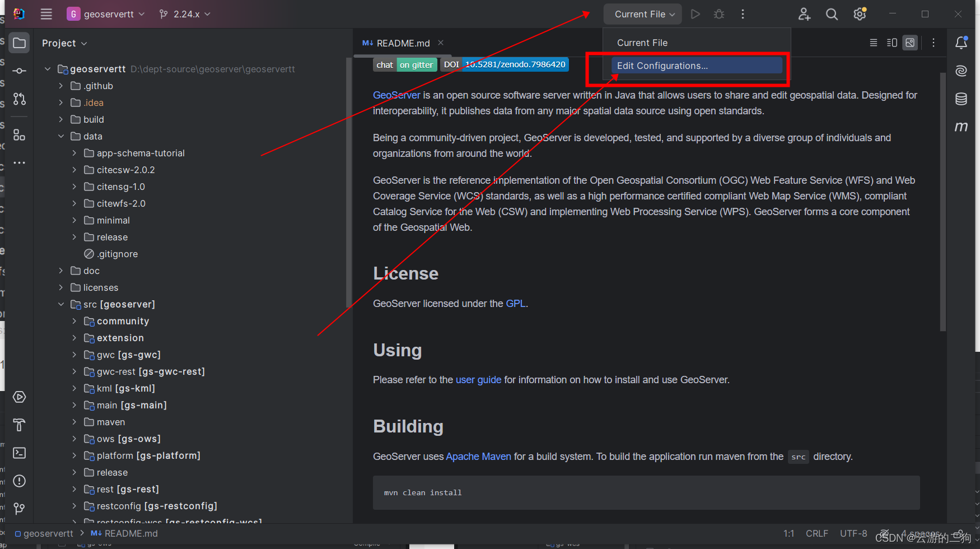Image resolution: width=980 pixels, height=549 pixels.
Task: Open the AI Assistant spiral icon
Action: tap(962, 71)
